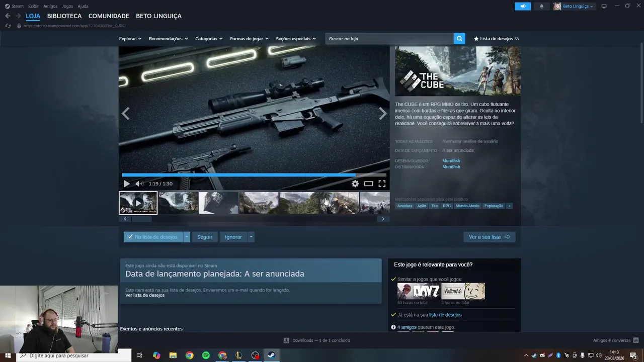
Task: Click the announcements megaphone icon
Action: coord(523,6)
